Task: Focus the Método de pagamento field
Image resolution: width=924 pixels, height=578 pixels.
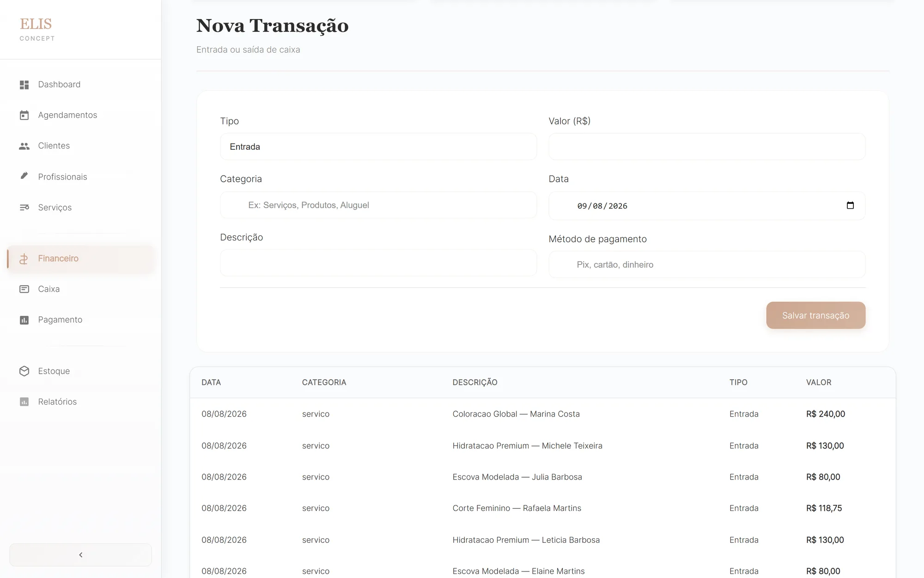Action: coord(707,264)
